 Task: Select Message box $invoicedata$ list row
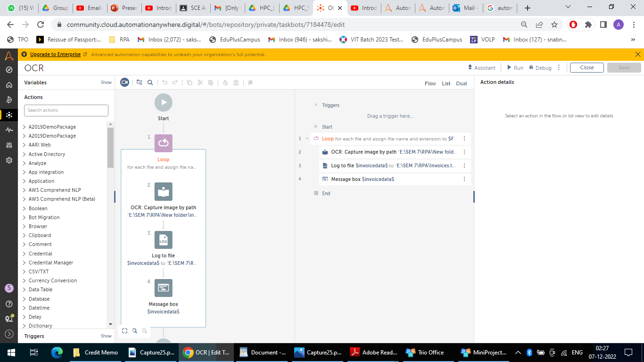pyautogui.click(x=395, y=179)
